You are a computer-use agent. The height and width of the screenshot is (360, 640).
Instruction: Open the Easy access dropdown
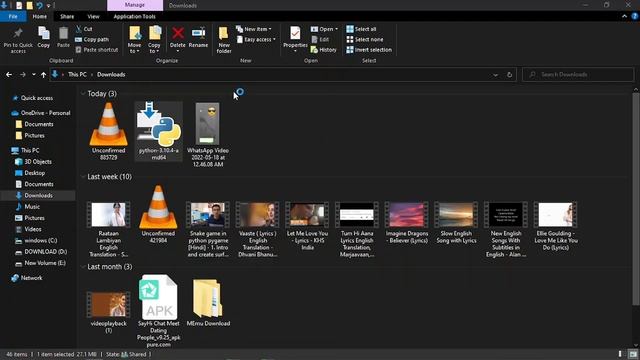click(x=256, y=40)
